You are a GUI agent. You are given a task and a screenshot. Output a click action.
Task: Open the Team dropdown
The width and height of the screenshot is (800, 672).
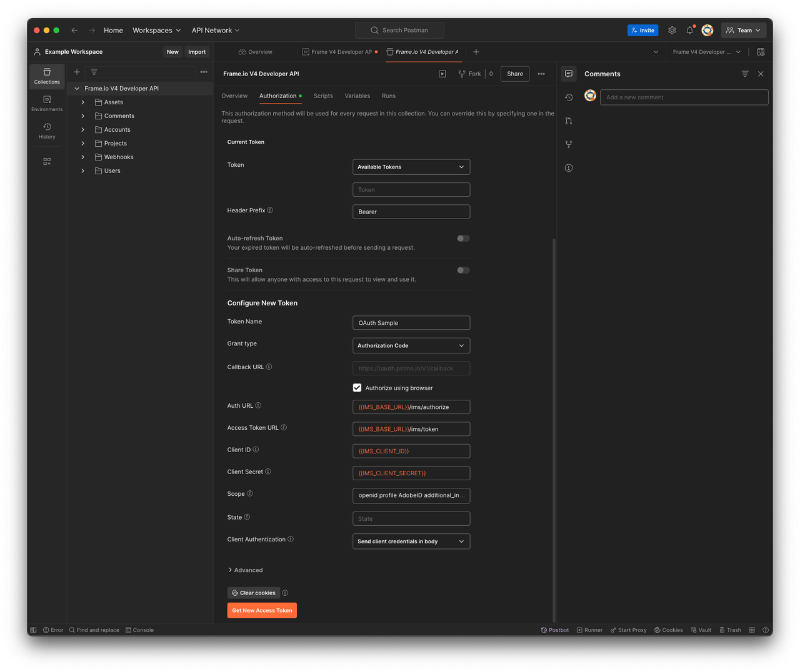(x=744, y=30)
